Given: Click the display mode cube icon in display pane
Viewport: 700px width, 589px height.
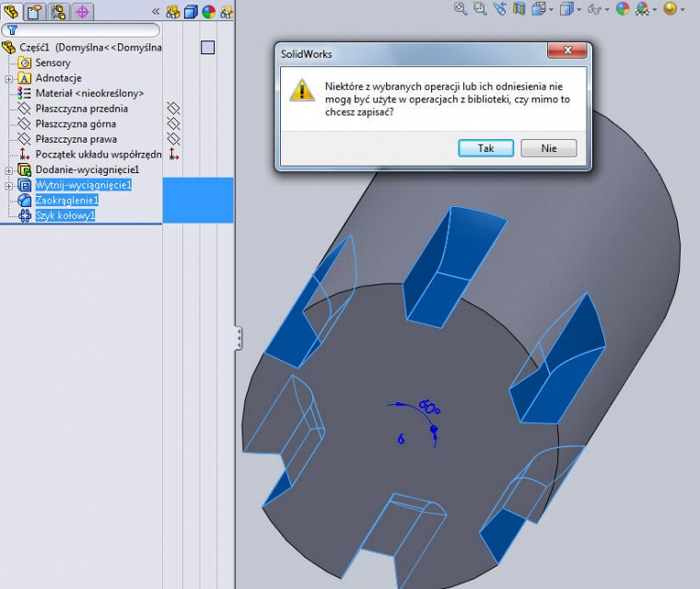Looking at the screenshot, I should (191, 12).
